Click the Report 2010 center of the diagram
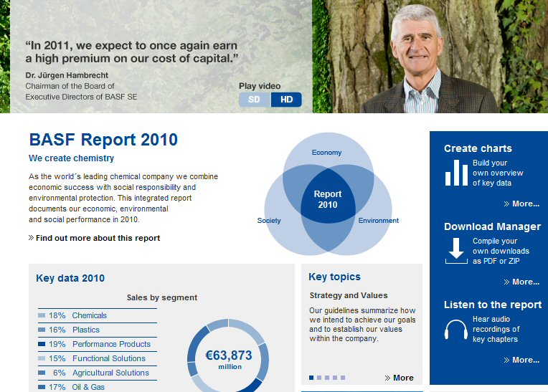Screen dimensions: 548x392 click(328, 199)
